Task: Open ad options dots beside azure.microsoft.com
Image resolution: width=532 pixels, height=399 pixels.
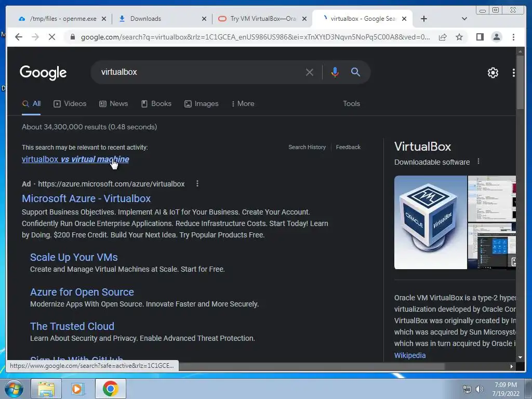Action: tap(197, 183)
